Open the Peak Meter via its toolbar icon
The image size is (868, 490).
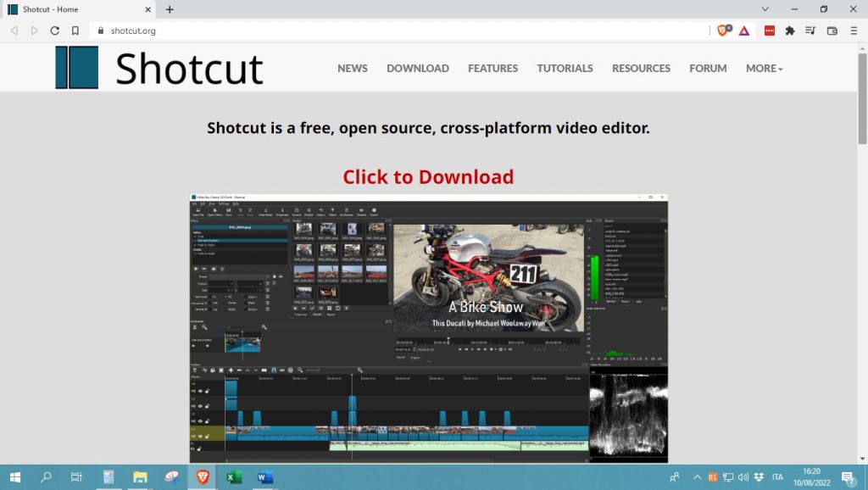[x=264, y=212]
